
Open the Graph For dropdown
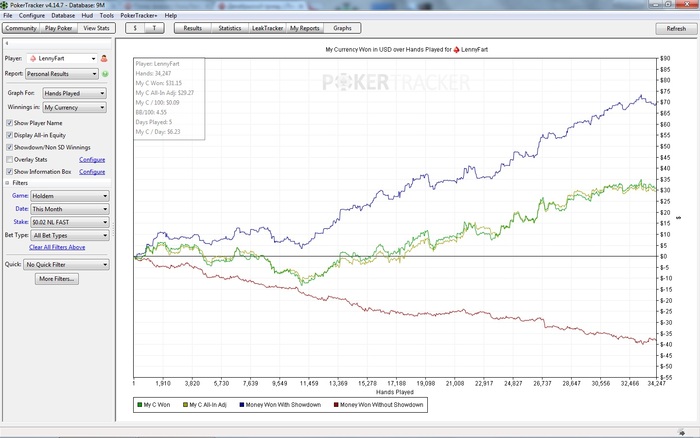coord(75,93)
